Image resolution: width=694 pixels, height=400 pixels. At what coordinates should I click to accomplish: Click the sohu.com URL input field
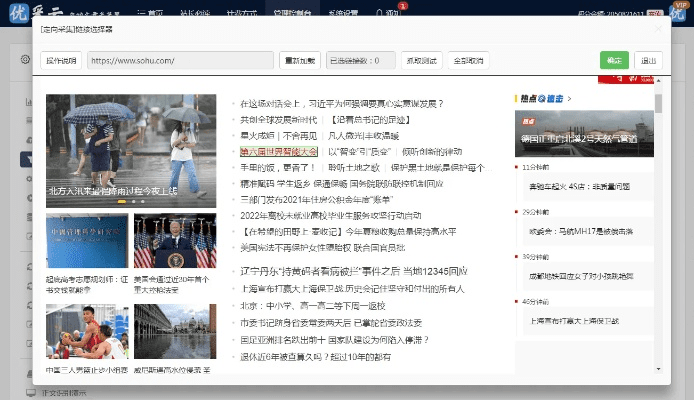tap(180, 60)
